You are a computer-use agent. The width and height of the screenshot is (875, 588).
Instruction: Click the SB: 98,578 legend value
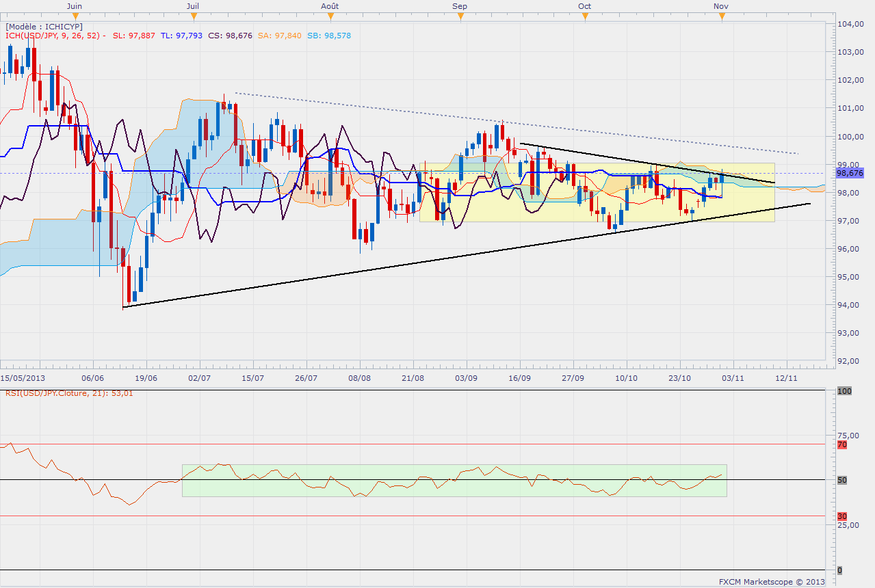(x=330, y=36)
